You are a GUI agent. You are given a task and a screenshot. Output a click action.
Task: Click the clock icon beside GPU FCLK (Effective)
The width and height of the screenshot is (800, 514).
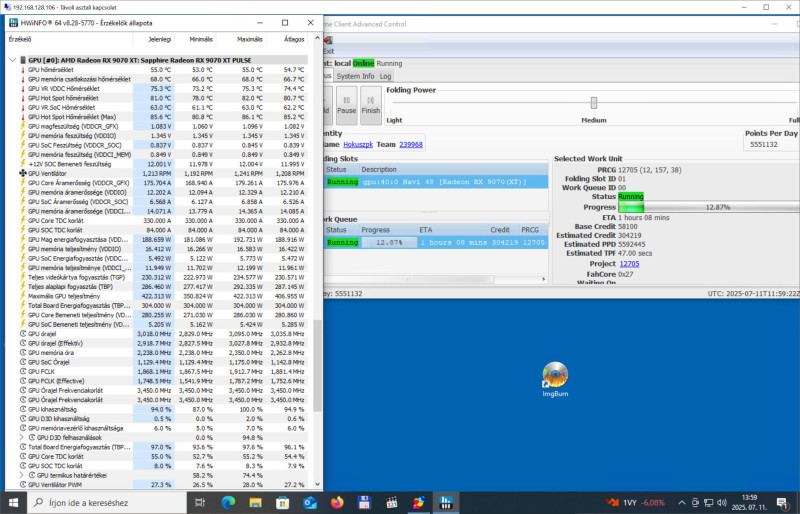pos(23,381)
